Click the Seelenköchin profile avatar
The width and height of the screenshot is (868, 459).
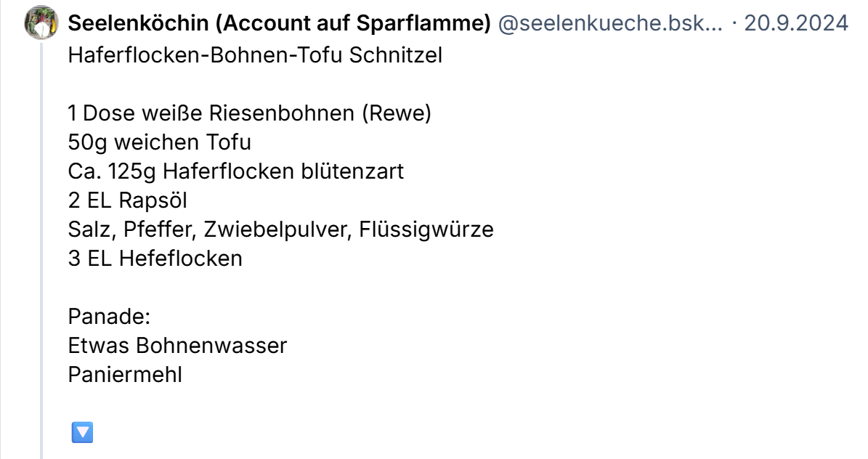pyautogui.click(x=41, y=23)
